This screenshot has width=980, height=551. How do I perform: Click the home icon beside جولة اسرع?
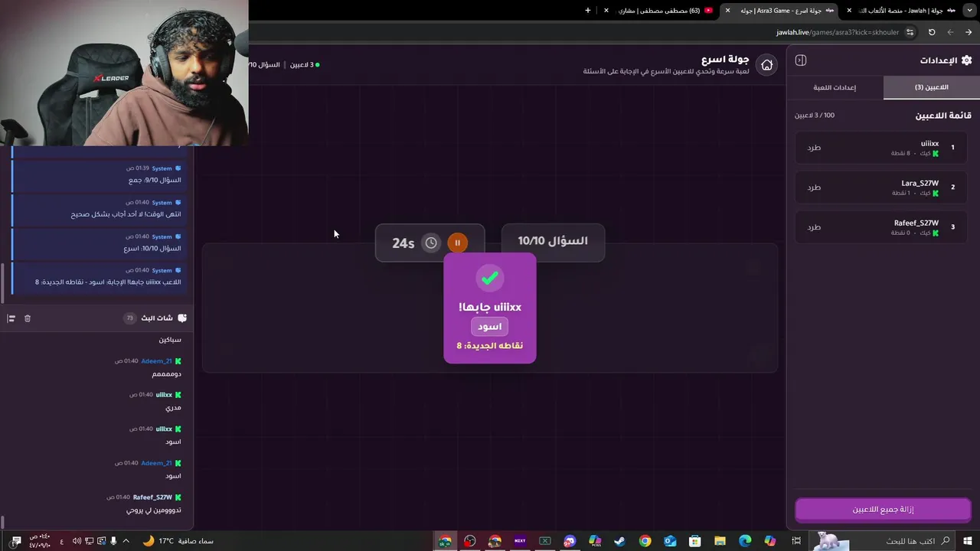coord(766,65)
